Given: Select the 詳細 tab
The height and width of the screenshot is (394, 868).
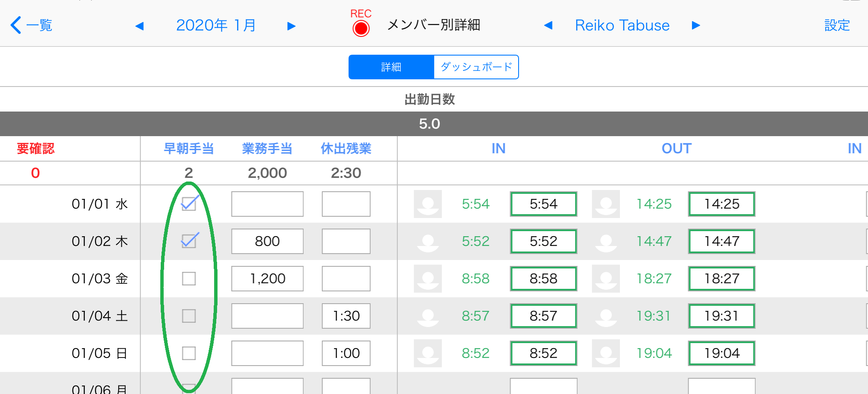Looking at the screenshot, I should pyautogui.click(x=391, y=67).
